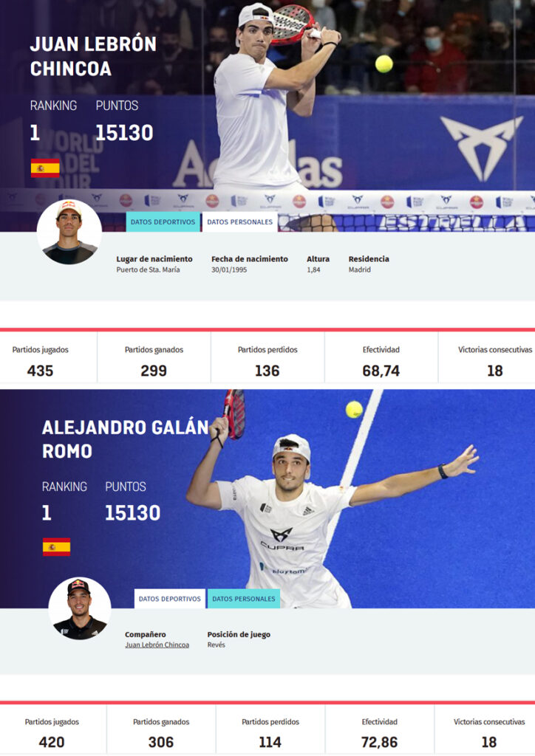Screen dimensions: 535x756
Task: Click Galán's Partidos ganados 306 stat
Action: point(161,732)
